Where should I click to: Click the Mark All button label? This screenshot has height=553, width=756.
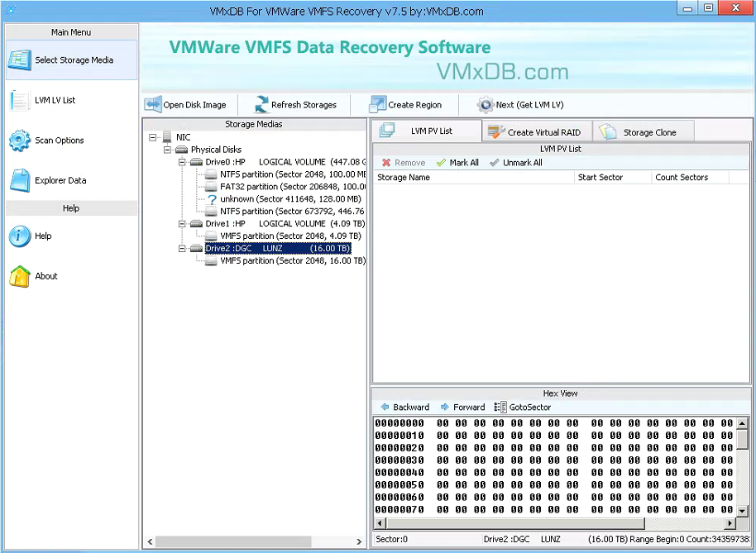464,163
